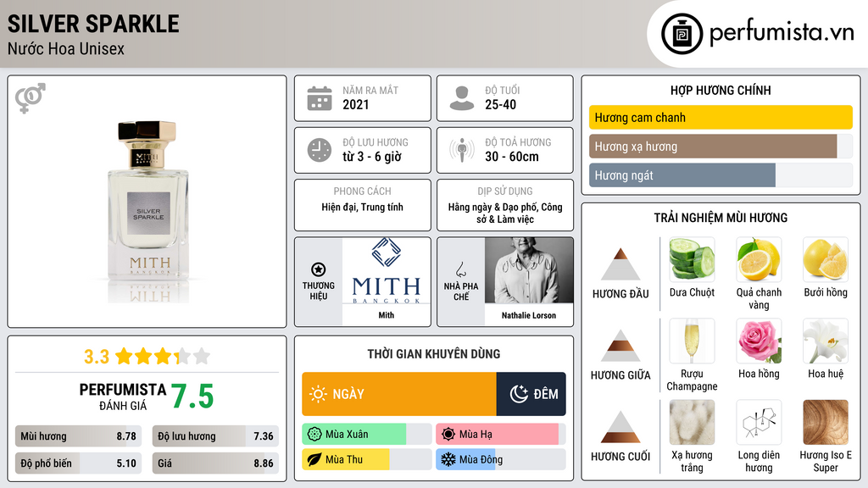Click the Perfumista đánh giá label
Image resolution: width=868 pixels, height=488 pixels.
click(123, 396)
